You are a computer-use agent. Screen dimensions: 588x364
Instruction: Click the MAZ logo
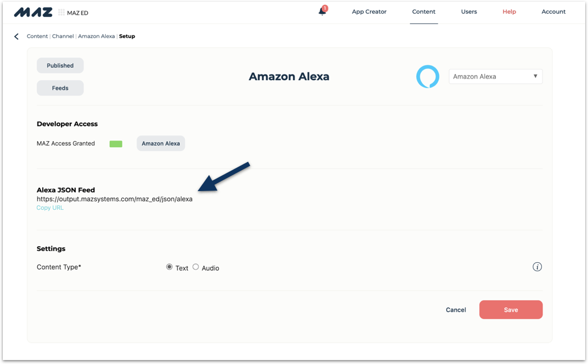pyautogui.click(x=33, y=13)
